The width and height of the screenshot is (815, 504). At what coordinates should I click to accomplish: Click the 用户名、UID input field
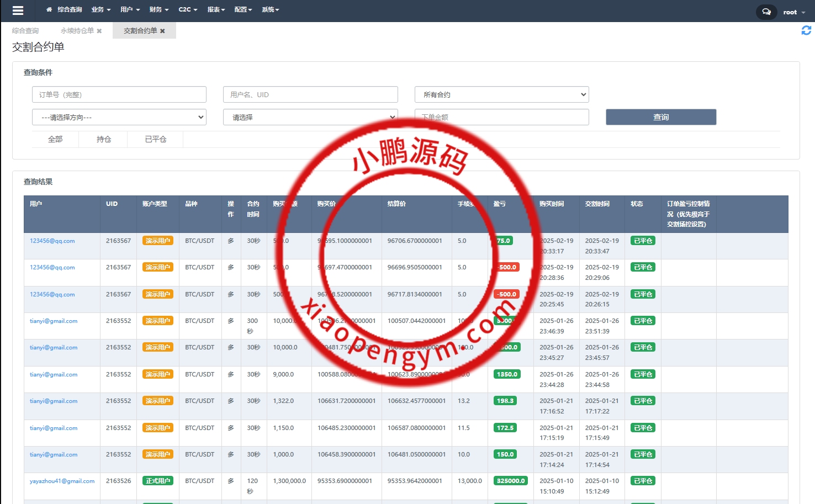[x=310, y=94]
